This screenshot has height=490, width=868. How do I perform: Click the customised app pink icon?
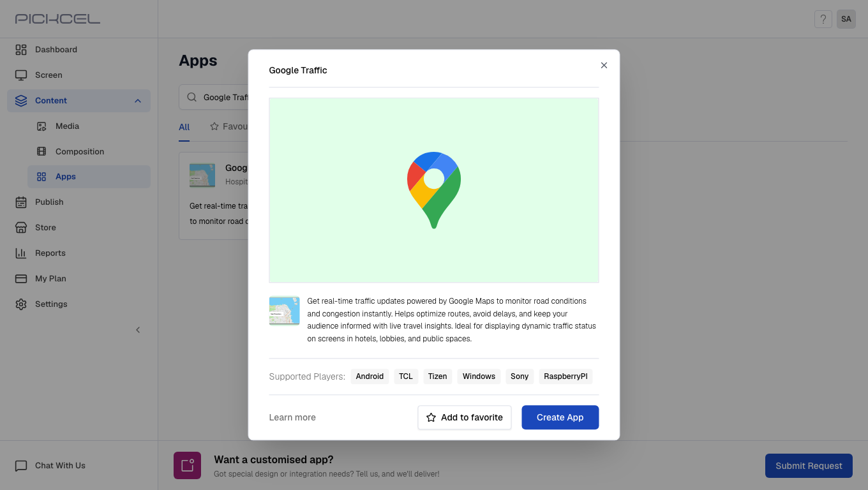pyautogui.click(x=187, y=466)
